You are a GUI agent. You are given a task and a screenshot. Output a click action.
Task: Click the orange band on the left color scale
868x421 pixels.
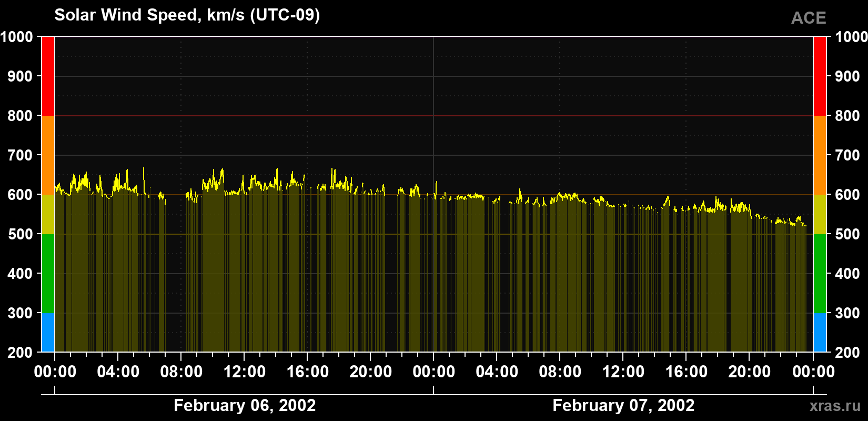(48, 155)
